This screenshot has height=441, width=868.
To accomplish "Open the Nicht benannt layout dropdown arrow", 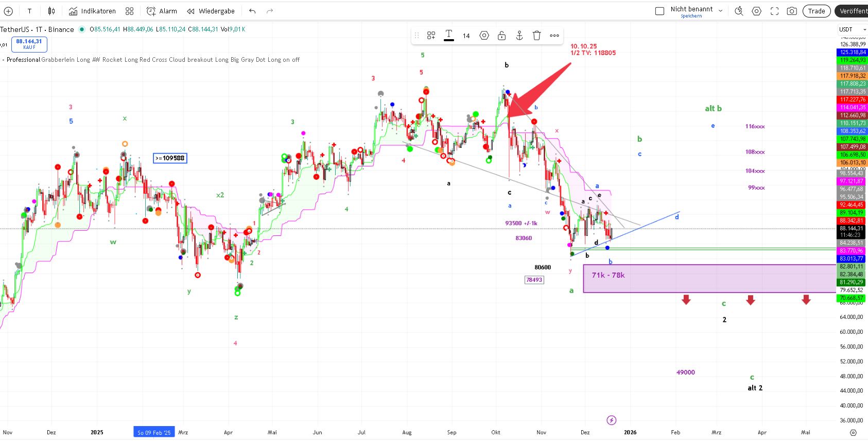I will pos(720,11).
